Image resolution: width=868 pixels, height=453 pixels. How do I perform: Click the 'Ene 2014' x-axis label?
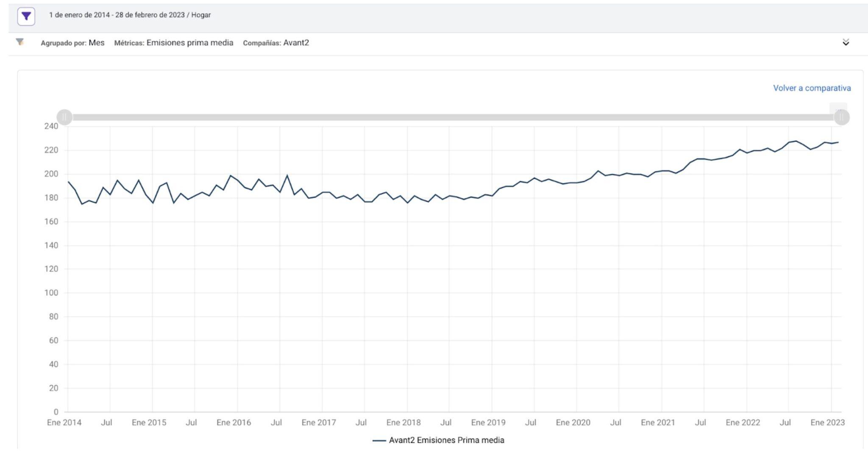pos(64,422)
